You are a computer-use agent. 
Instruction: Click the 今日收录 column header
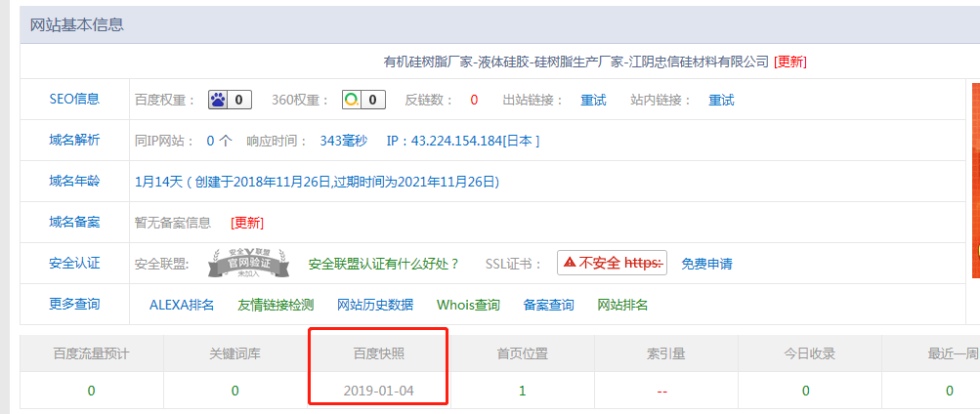click(x=810, y=354)
